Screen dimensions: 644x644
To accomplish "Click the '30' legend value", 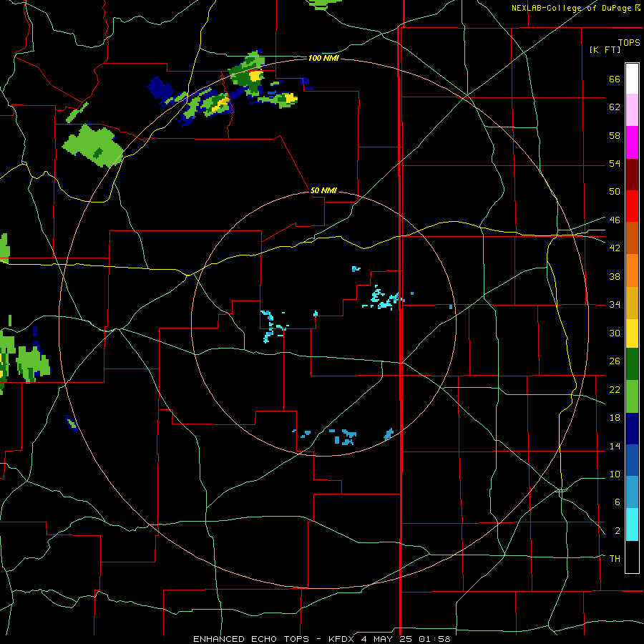I will pyautogui.click(x=615, y=333).
